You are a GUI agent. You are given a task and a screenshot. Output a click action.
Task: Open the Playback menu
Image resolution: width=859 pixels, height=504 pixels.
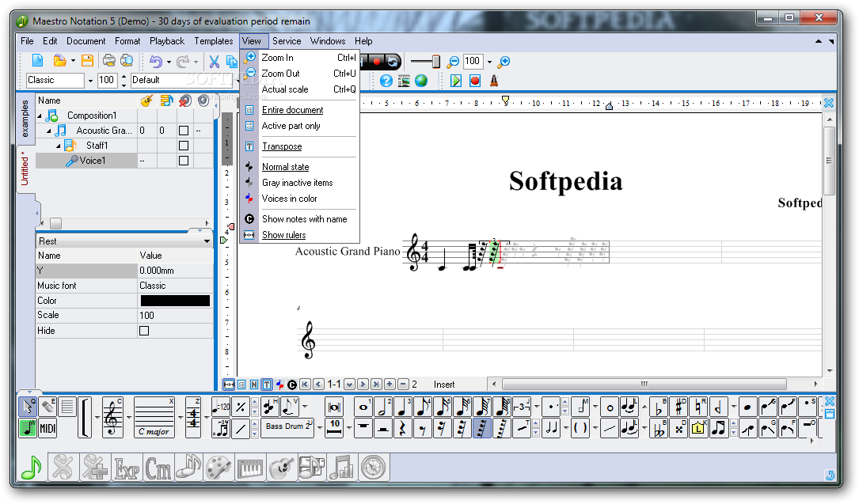tap(167, 41)
